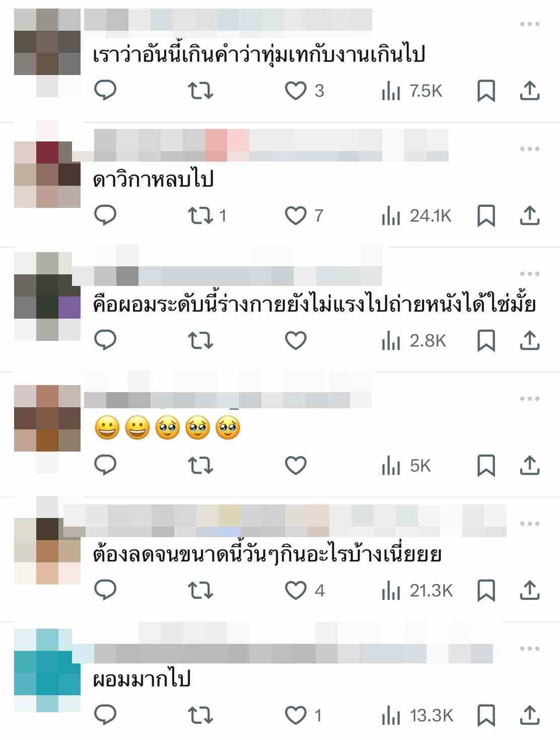This screenshot has height=740, width=560.
Task: Open tweet text 'ดาวิกาหลบไป'
Action: coord(154,179)
